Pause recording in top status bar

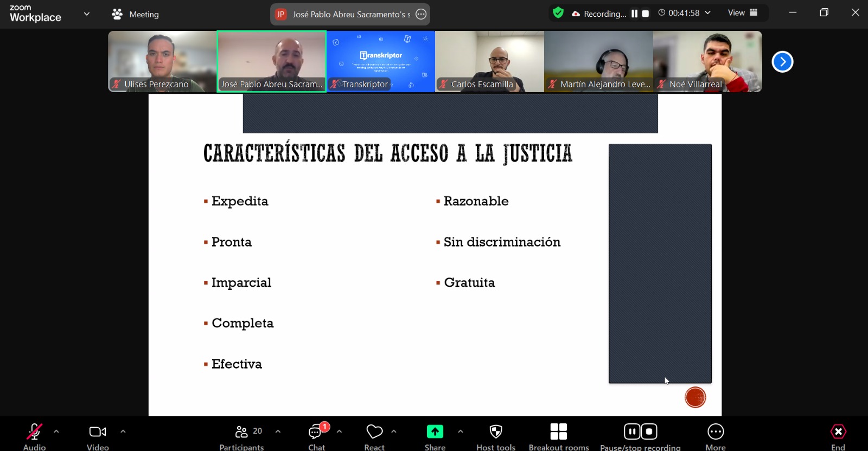pyautogui.click(x=634, y=14)
